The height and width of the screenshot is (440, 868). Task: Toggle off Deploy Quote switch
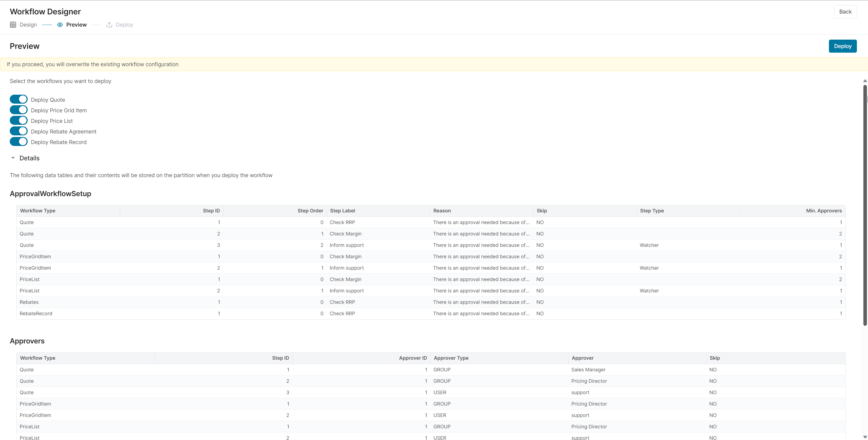point(18,99)
